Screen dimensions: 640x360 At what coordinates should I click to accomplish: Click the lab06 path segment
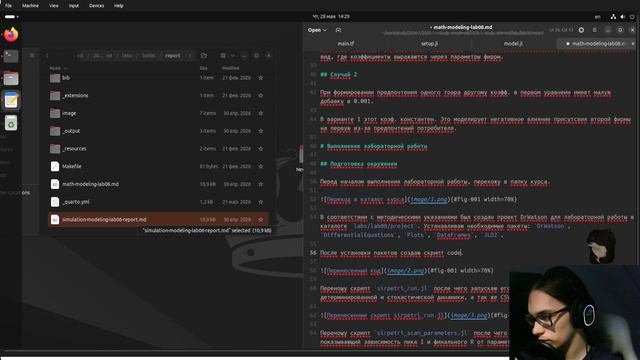click(149, 56)
